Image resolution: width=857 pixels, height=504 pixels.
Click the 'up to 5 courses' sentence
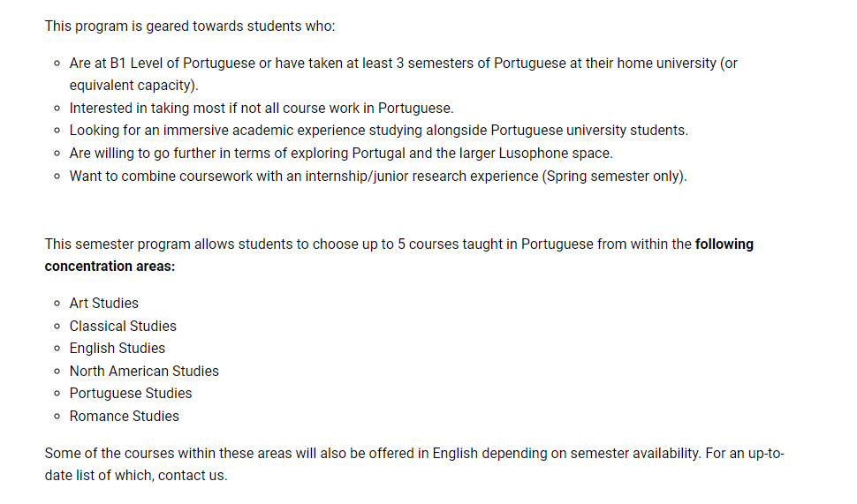click(399, 255)
